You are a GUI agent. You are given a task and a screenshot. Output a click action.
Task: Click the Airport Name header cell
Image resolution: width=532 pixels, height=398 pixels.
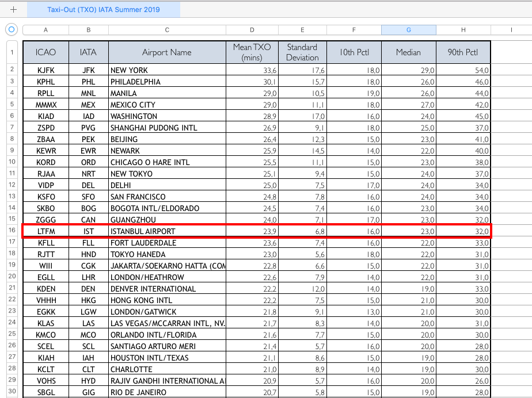167,52
